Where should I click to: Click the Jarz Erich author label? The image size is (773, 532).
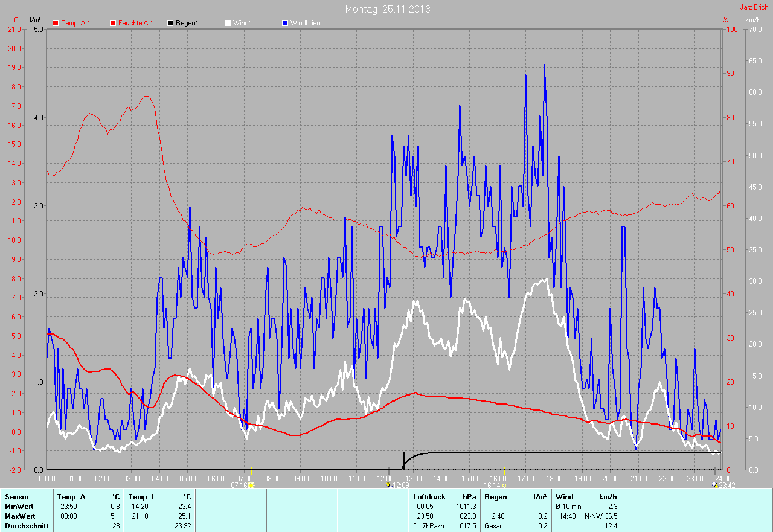[x=754, y=7]
